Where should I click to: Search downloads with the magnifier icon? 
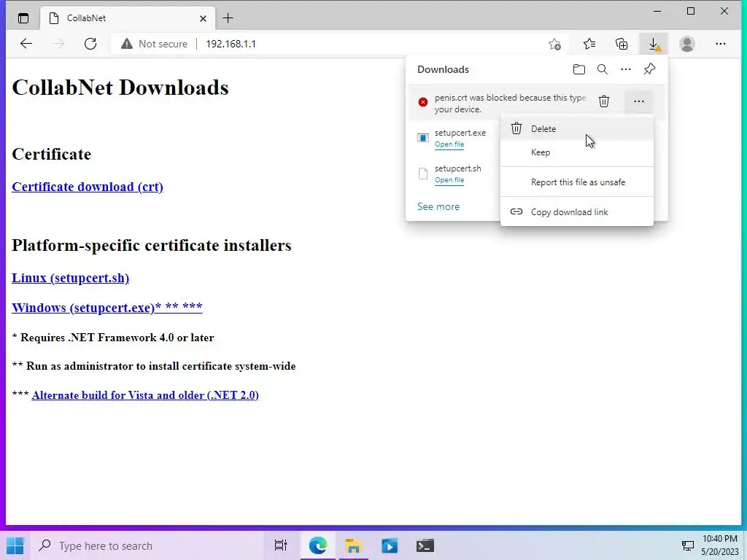(x=602, y=69)
